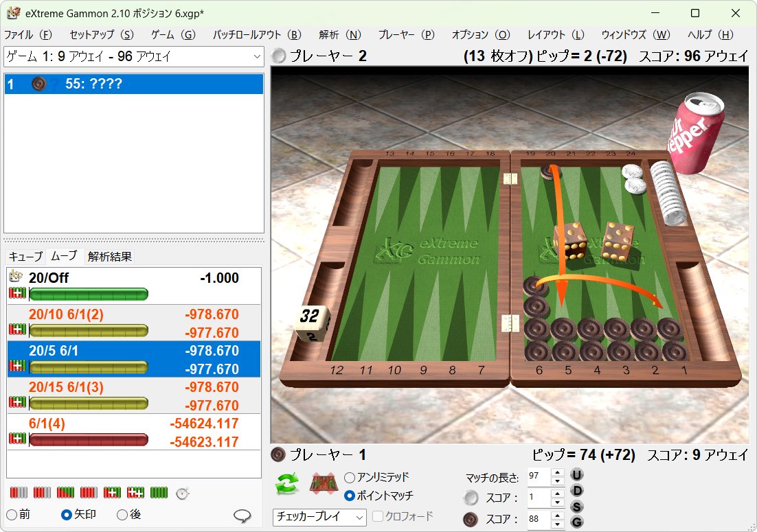757x532 pixels.
Task: Click the round S button
Action: (x=576, y=507)
